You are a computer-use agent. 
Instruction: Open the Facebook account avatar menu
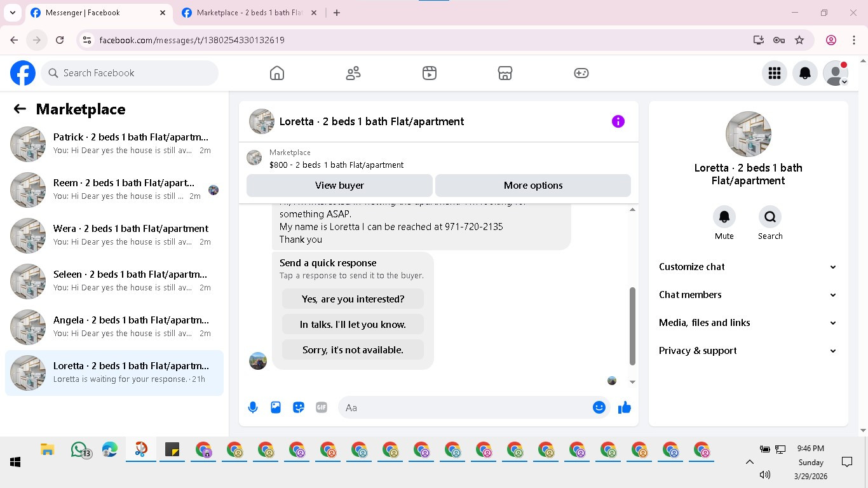pyautogui.click(x=836, y=73)
